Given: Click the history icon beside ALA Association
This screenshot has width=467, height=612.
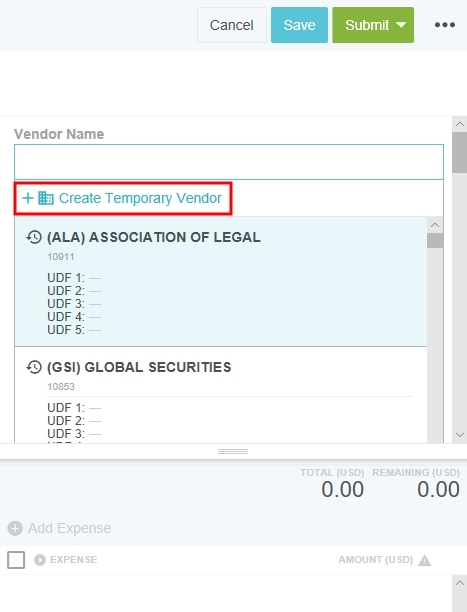Looking at the screenshot, I should coord(34,237).
